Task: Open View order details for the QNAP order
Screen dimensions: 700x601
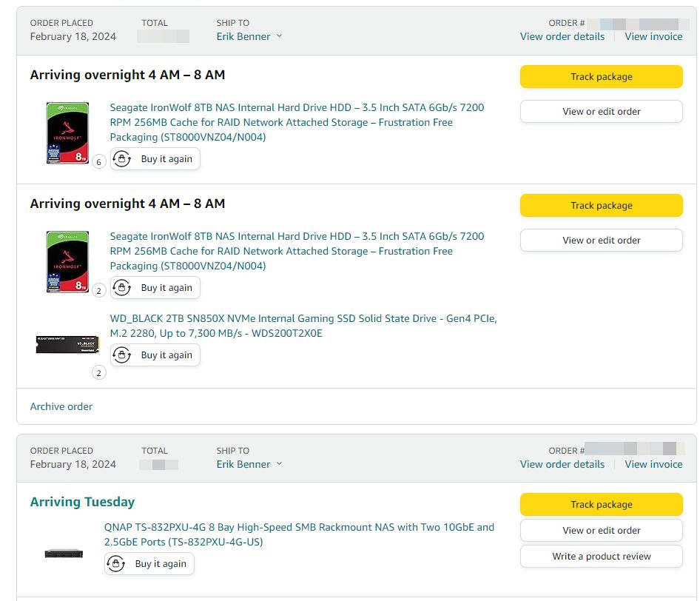Action: pos(562,464)
